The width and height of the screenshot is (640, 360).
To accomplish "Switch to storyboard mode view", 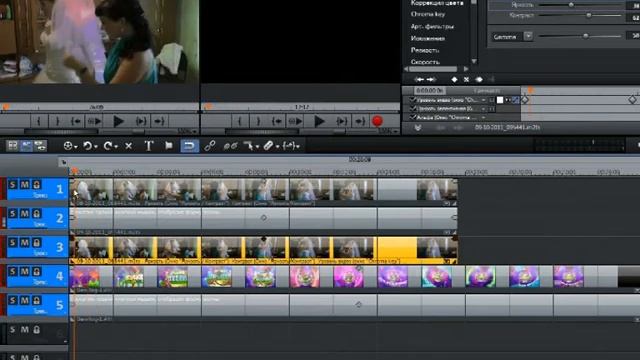I will point(13,146).
